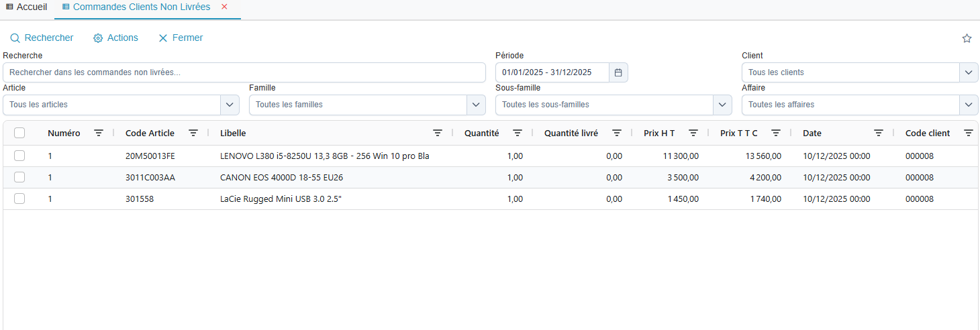Select the CANON EOS 4000D row checkbox
This screenshot has height=330, width=980.
click(x=19, y=178)
